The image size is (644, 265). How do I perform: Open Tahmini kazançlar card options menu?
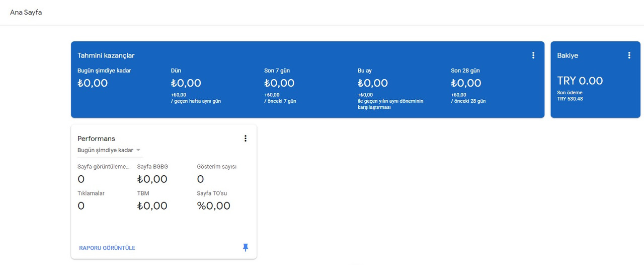(533, 55)
